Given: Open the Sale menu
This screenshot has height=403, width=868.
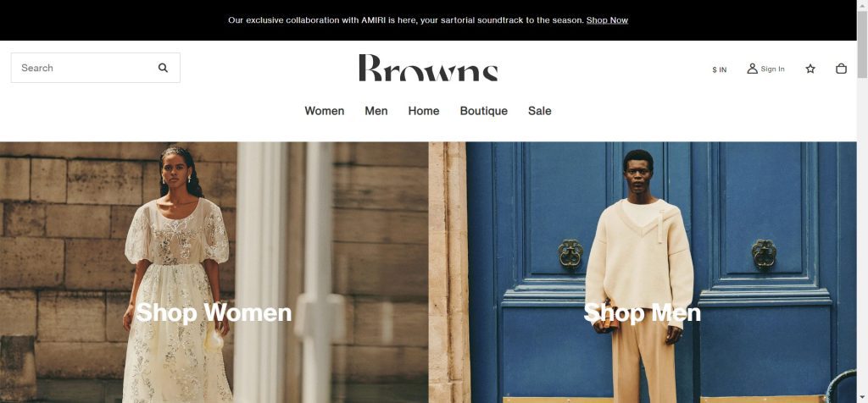Looking at the screenshot, I should click(540, 111).
